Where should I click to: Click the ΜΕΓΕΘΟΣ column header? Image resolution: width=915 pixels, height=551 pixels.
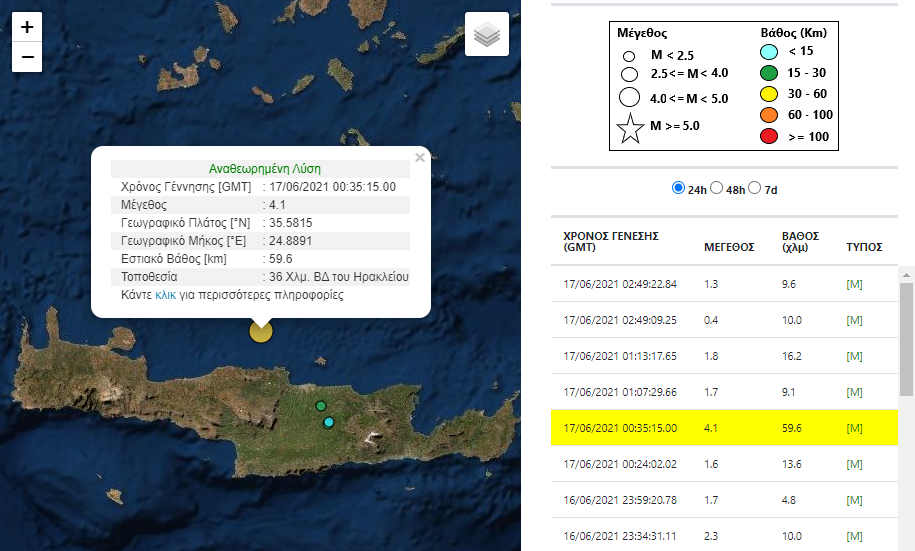pyautogui.click(x=729, y=247)
